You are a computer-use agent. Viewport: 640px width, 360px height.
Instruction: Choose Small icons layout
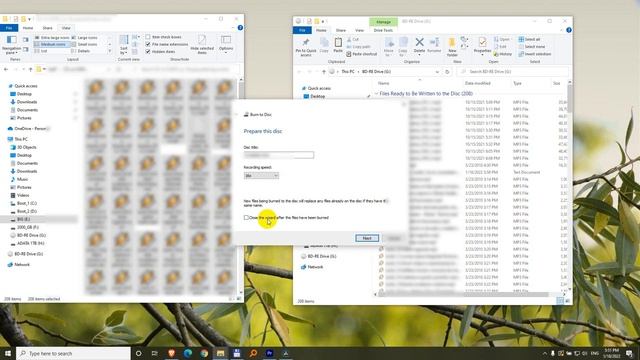[x=85, y=44]
